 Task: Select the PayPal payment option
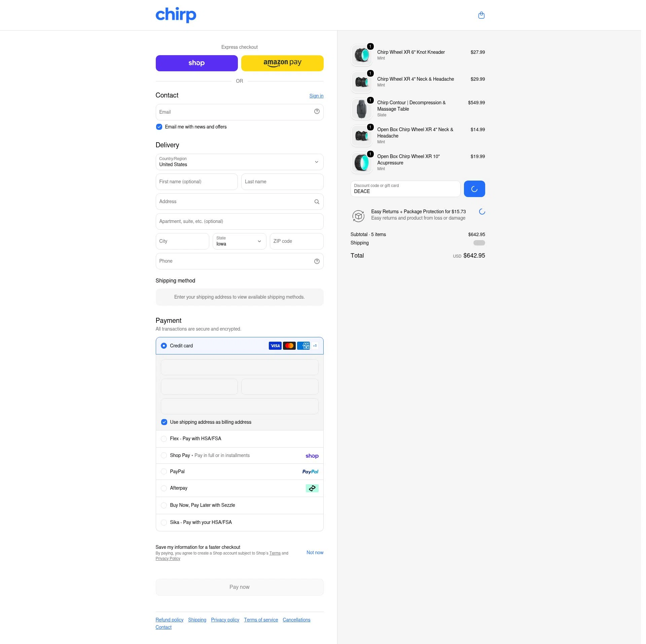tap(240, 472)
